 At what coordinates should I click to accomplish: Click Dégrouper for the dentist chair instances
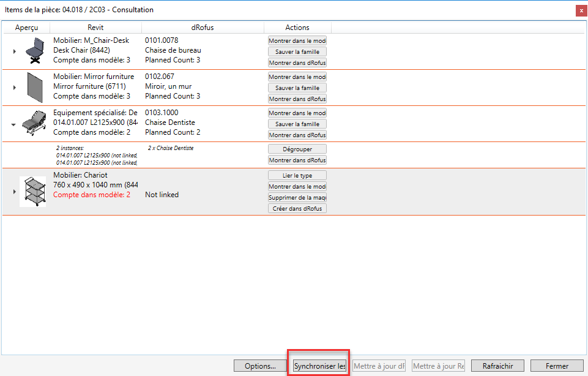[x=297, y=149]
